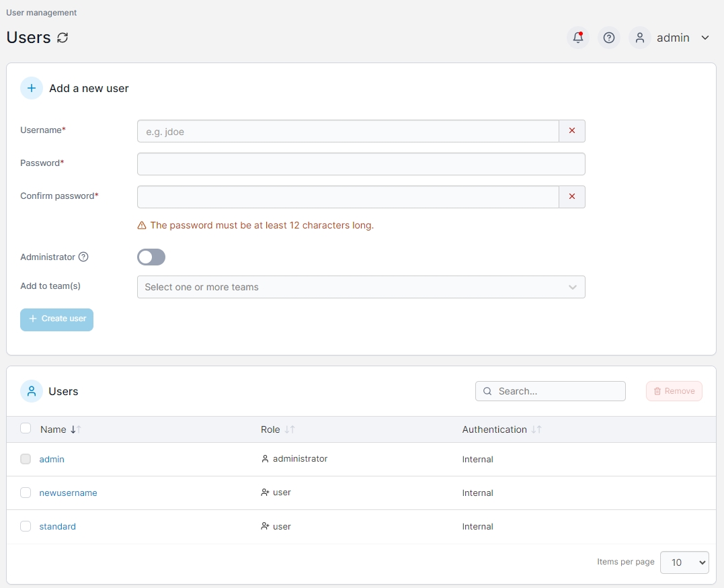Clear the Confirm password field with X
The height and width of the screenshot is (588, 724).
[x=572, y=197]
